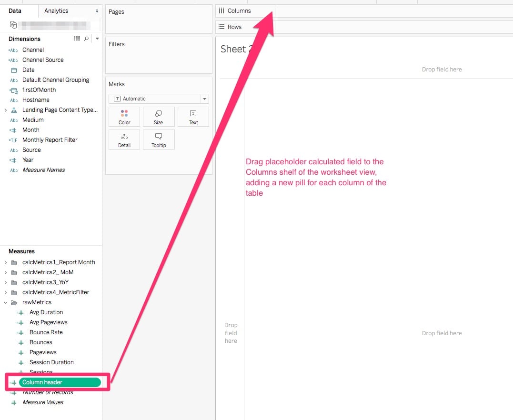Click the Size mark card
The width and height of the screenshot is (513, 420).
coord(159,117)
